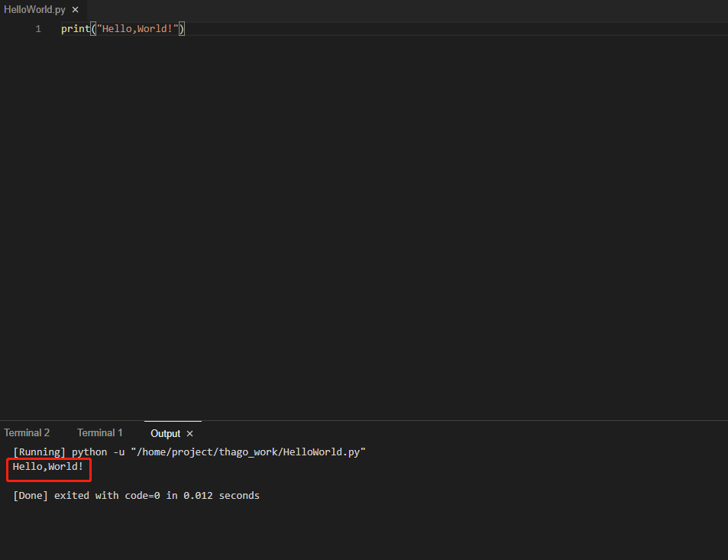Click the opening parenthesis after print
Image resolution: width=728 pixels, height=560 pixels.
pos(93,29)
